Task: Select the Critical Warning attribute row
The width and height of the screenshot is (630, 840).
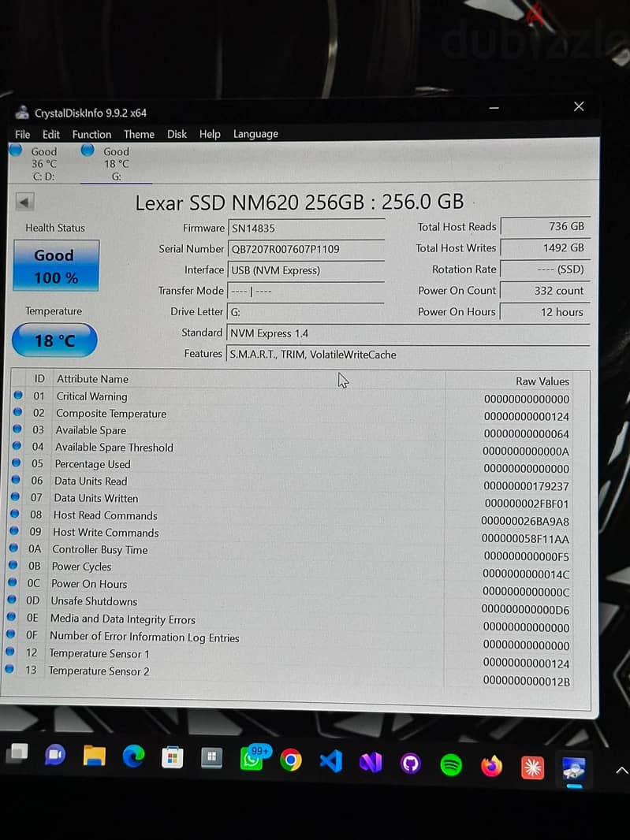Action: point(293,397)
